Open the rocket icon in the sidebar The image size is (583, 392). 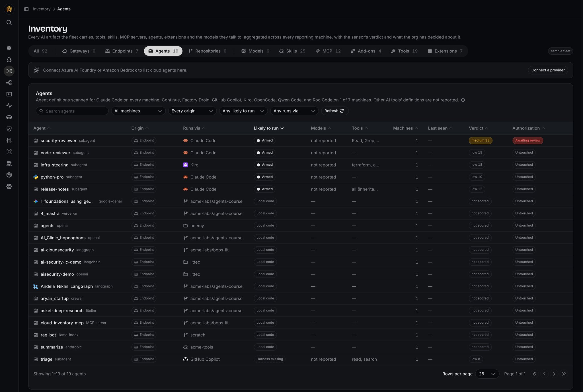pyautogui.click(x=9, y=59)
